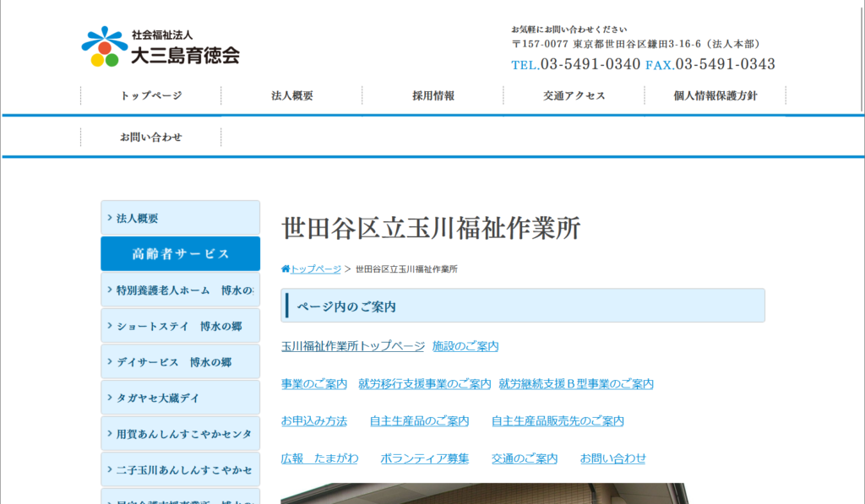
Task: Follow the 施設のご案内 link
Action: point(465,346)
